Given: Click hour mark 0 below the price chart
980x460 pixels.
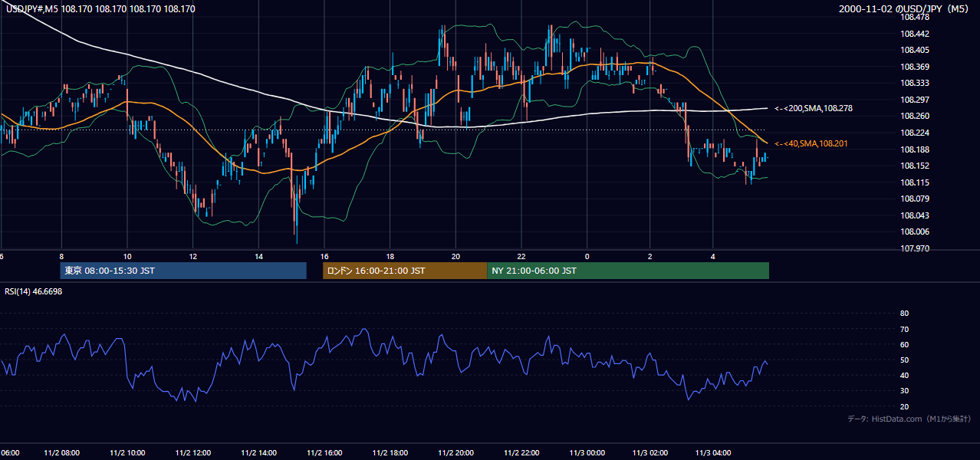Looking at the screenshot, I should pos(587,256).
